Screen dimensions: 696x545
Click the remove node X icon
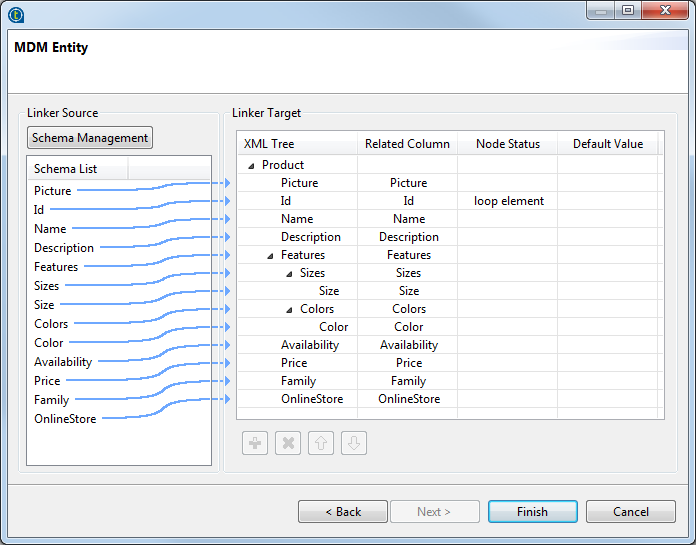(288, 443)
